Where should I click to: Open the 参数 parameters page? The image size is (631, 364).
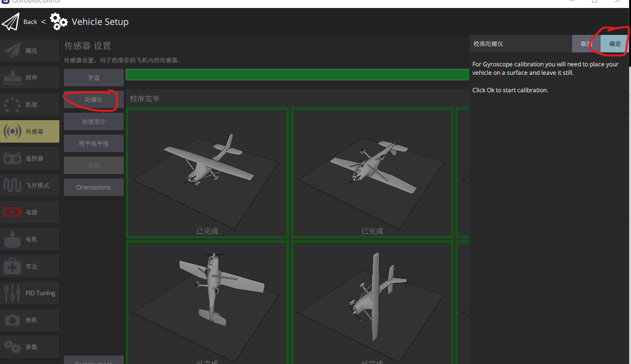(x=30, y=347)
